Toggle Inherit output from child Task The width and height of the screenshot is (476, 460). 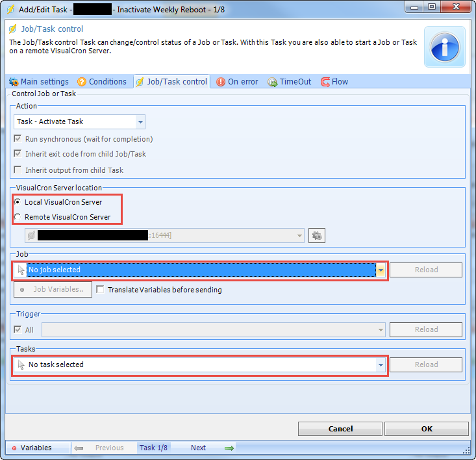click(x=18, y=170)
